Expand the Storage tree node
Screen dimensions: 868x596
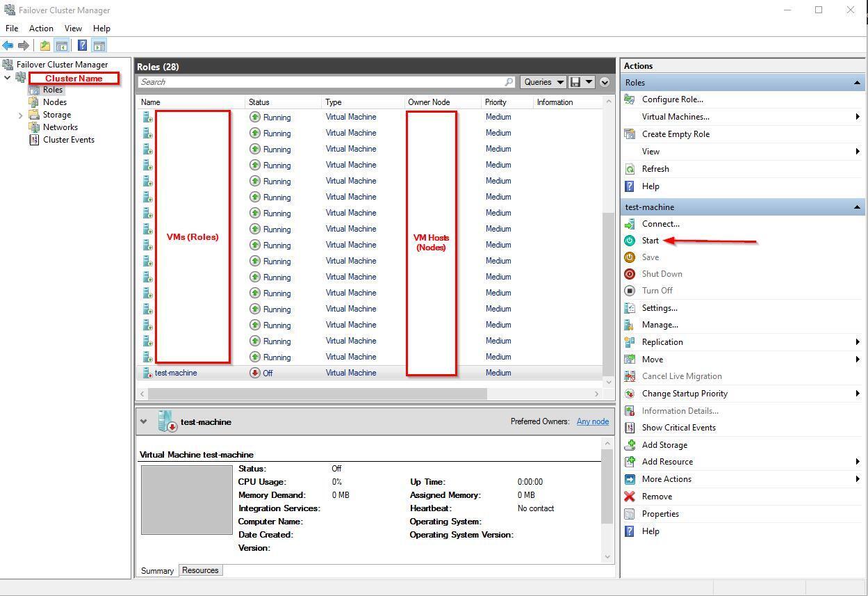point(21,115)
